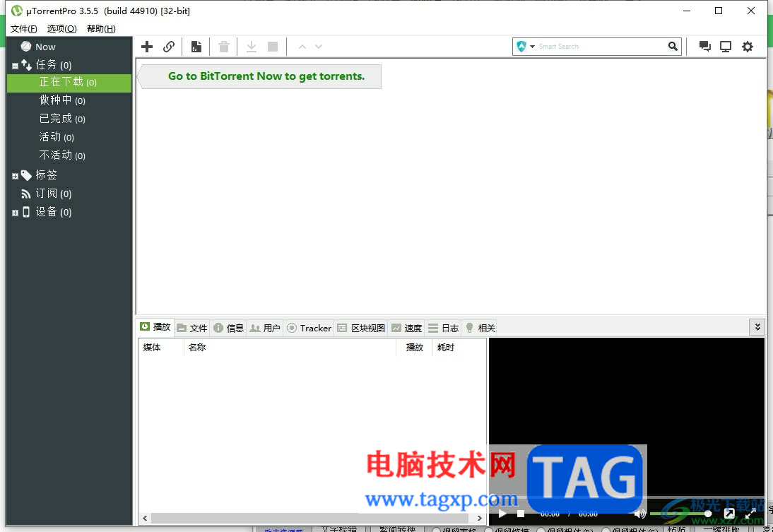The width and height of the screenshot is (773, 532).
Task: Select 任务 (0) in sidebar
Action: click(53, 64)
